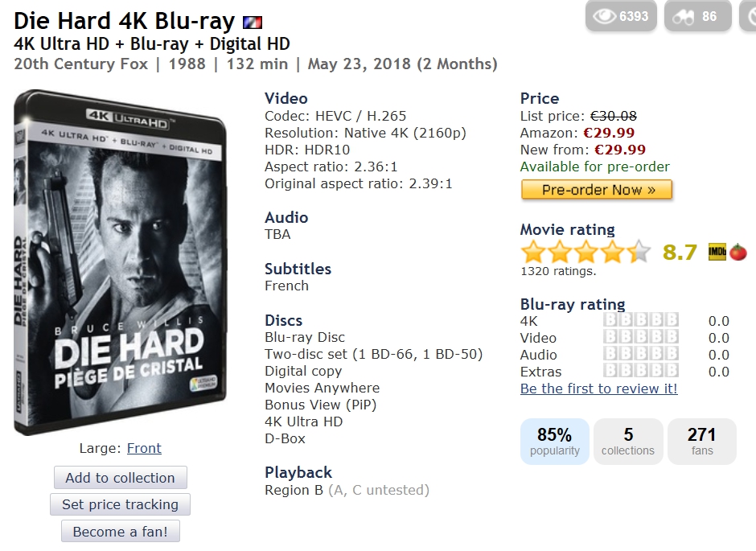This screenshot has width=756, height=551.
Task: Click the binoculars watchers counter 86
Action: click(x=697, y=16)
